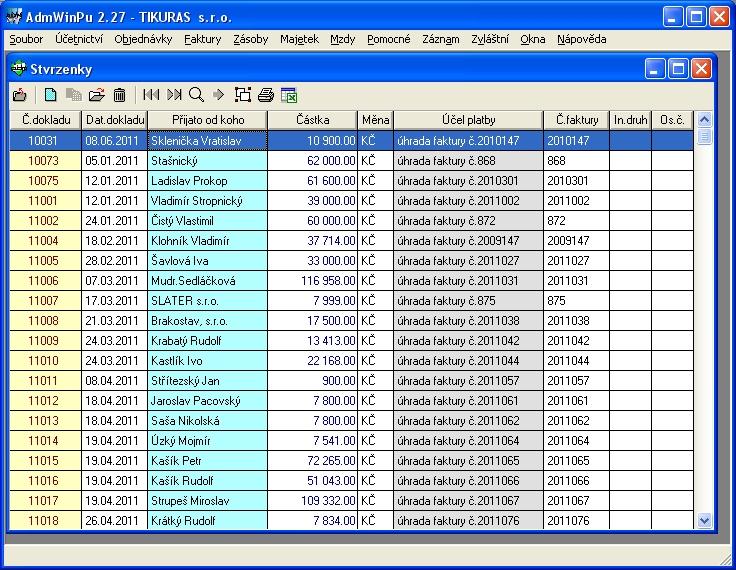Print the list using printer icon
The image size is (736, 570).
tap(266, 95)
